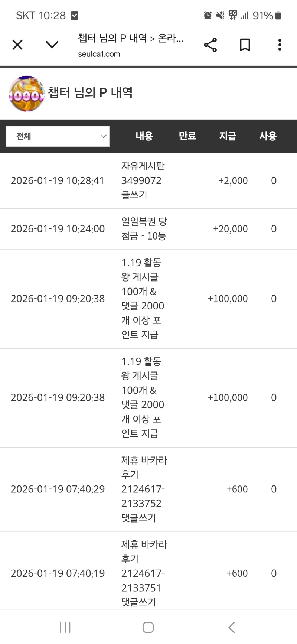Tap the 만료 column header
The image size is (297, 644).
point(187,136)
